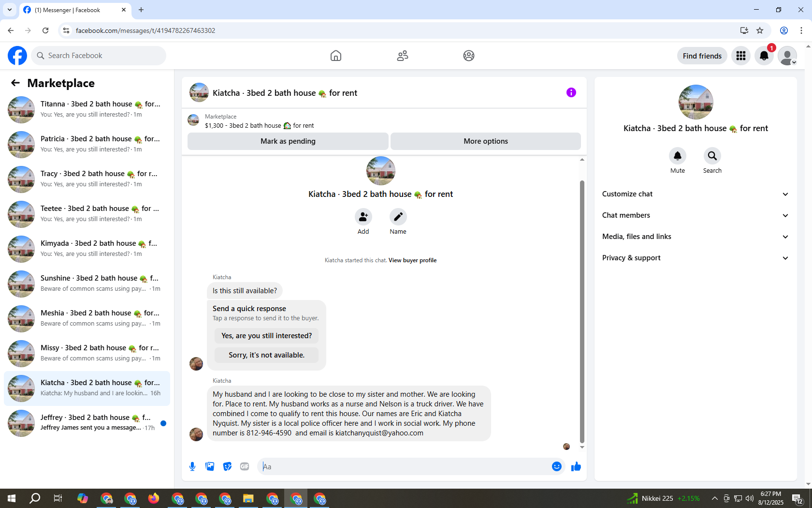Open the emoji picker in message box

point(557,466)
